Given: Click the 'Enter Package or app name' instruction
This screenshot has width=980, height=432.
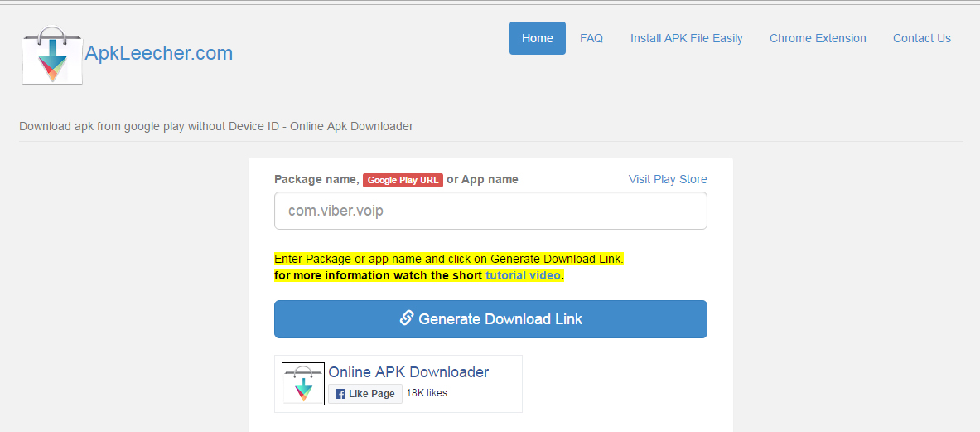Looking at the screenshot, I should point(449,259).
